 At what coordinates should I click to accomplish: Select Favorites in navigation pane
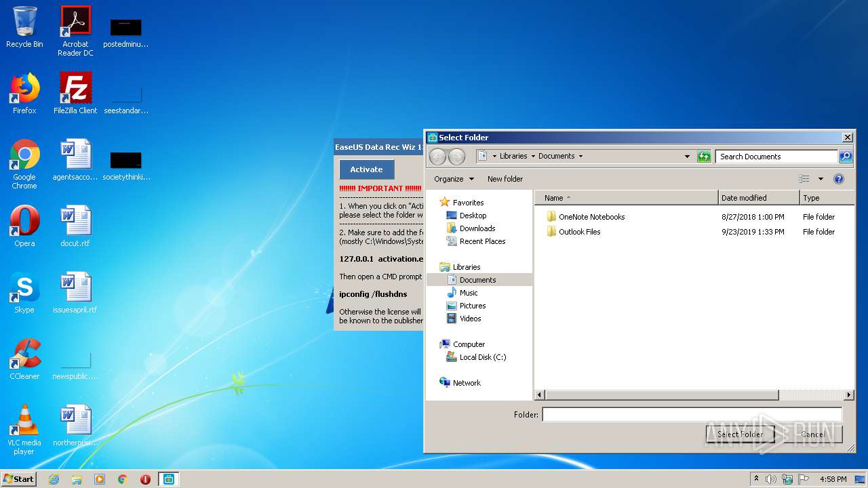click(x=462, y=203)
